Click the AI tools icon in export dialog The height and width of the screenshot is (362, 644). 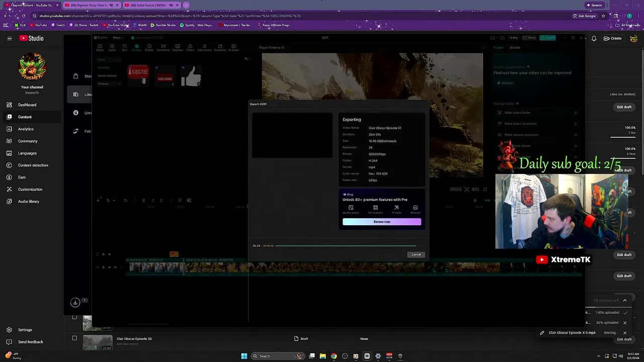coord(396,209)
